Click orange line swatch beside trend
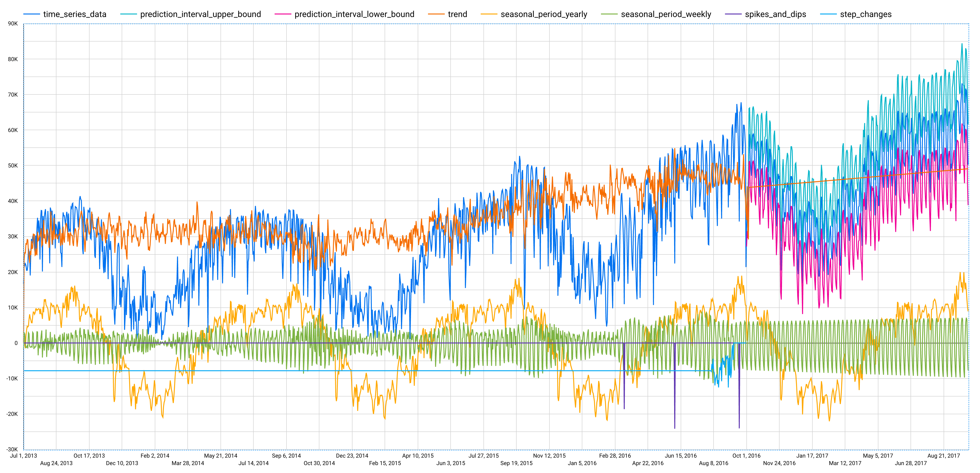The width and height of the screenshot is (980, 473). pyautogui.click(x=436, y=14)
